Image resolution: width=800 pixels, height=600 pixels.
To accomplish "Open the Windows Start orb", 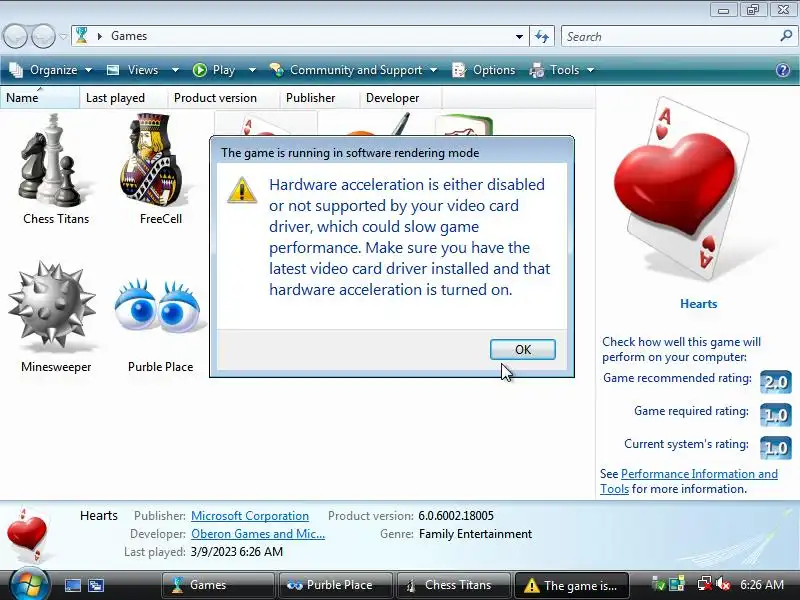I will pyautogui.click(x=29, y=584).
